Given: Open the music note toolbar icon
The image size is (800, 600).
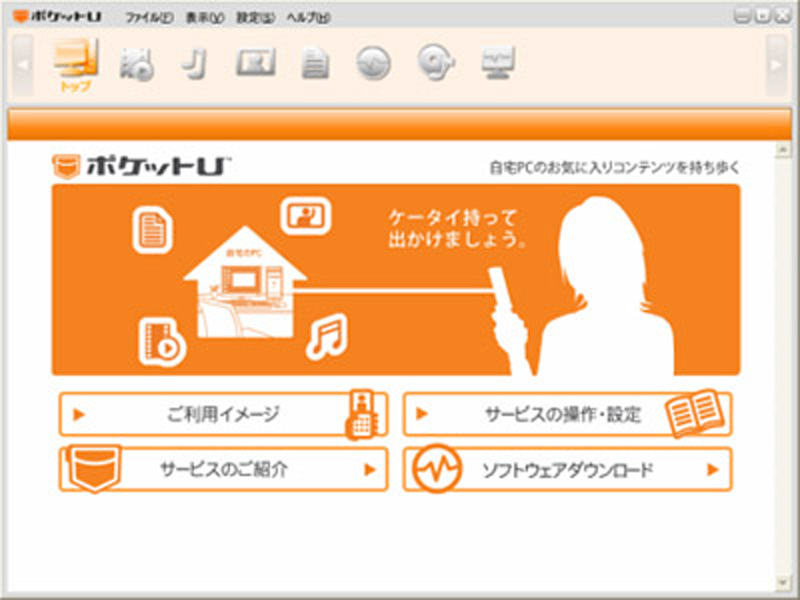Looking at the screenshot, I should (x=193, y=63).
